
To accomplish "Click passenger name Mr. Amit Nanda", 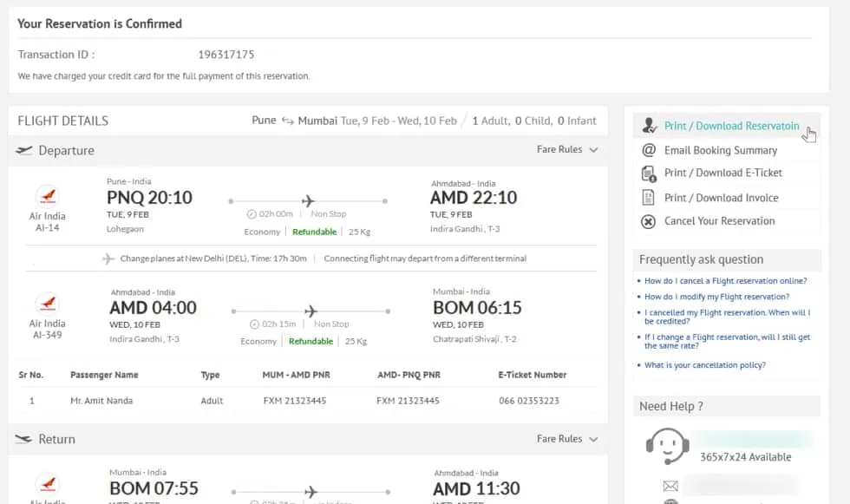I will 101,401.
